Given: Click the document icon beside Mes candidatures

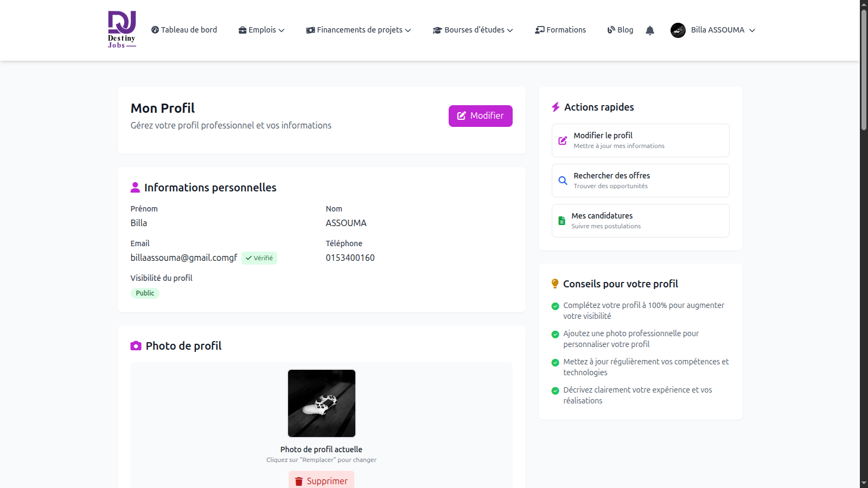Looking at the screenshot, I should pyautogui.click(x=561, y=221).
